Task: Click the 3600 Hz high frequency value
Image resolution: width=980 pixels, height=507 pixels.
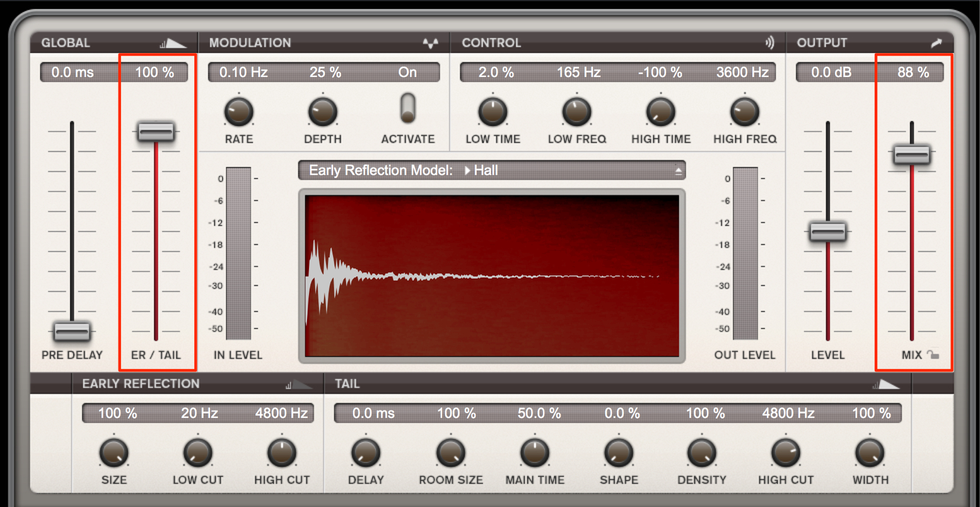Action: point(742,73)
